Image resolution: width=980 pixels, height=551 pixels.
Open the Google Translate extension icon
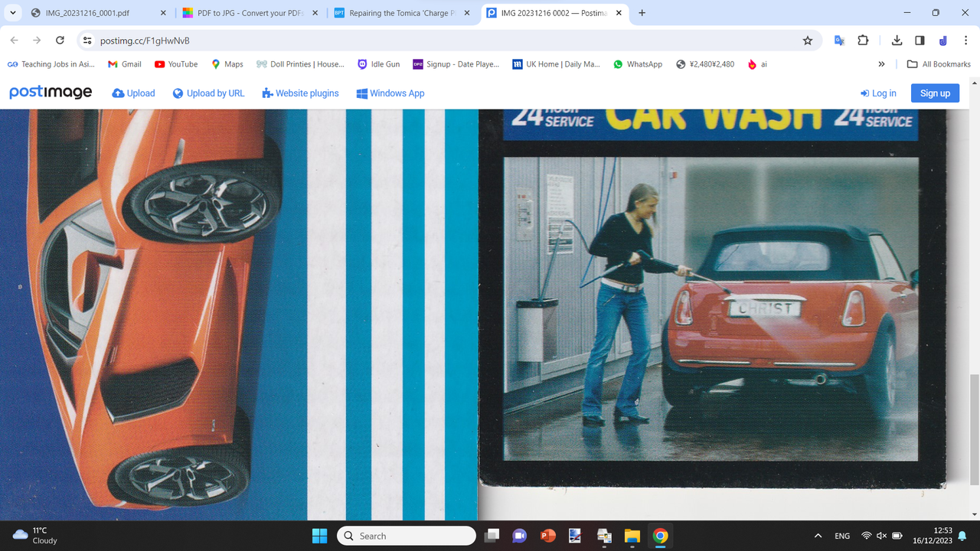[839, 41]
